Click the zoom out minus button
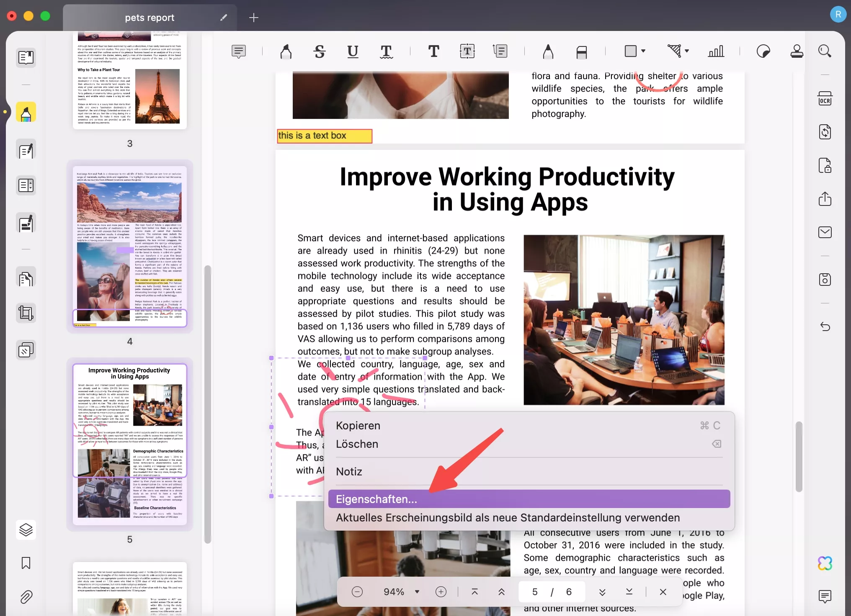The width and height of the screenshot is (851, 616). click(x=358, y=592)
